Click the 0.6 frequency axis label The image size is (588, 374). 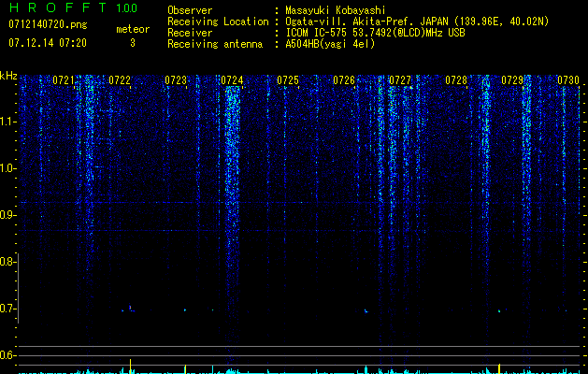[x=8, y=355]
